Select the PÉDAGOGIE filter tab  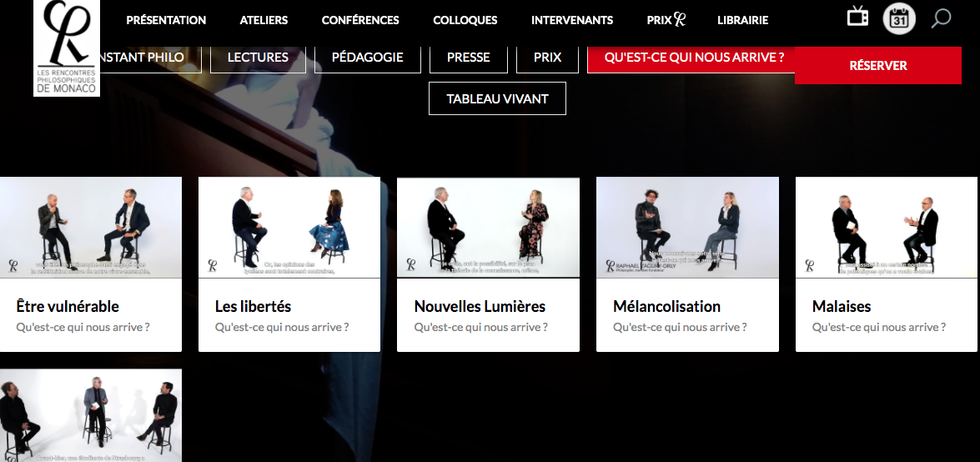pos(368,58)
